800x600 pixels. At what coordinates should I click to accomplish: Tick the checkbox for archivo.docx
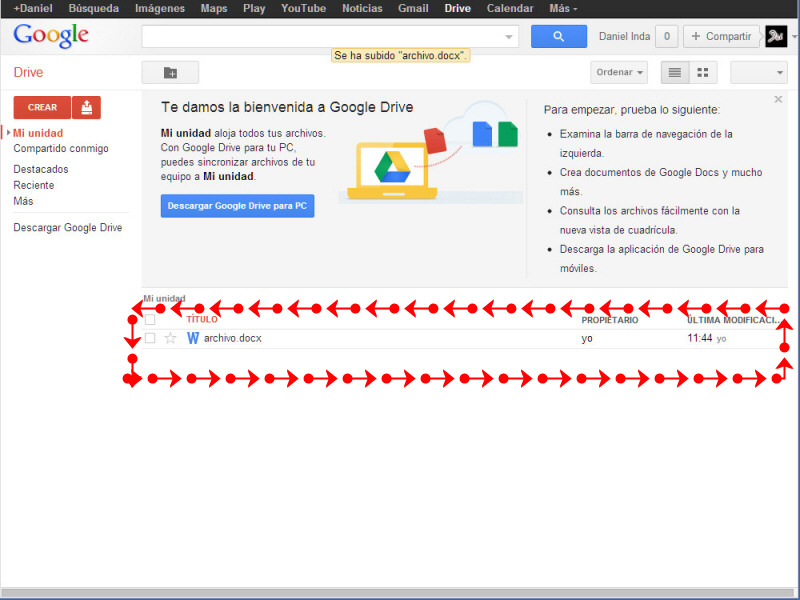[150, 338]
